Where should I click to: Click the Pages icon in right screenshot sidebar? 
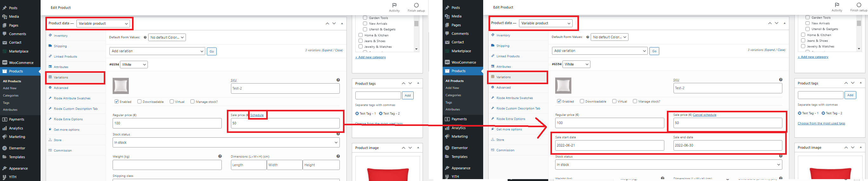447,25
